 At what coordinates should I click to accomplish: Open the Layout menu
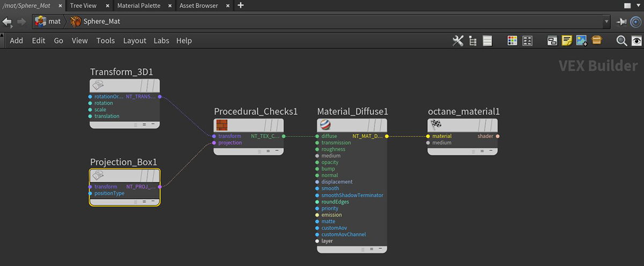134,41
